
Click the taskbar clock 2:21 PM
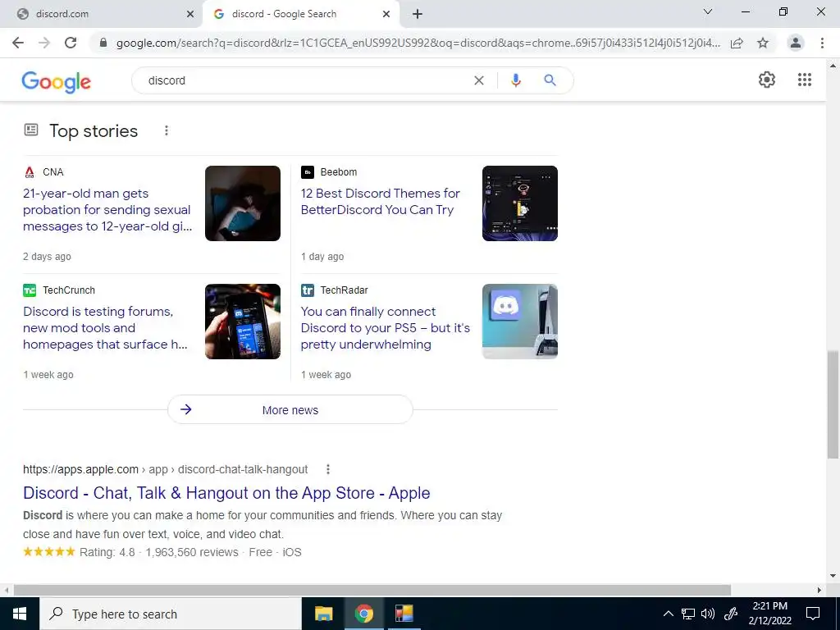click(769, 606)
